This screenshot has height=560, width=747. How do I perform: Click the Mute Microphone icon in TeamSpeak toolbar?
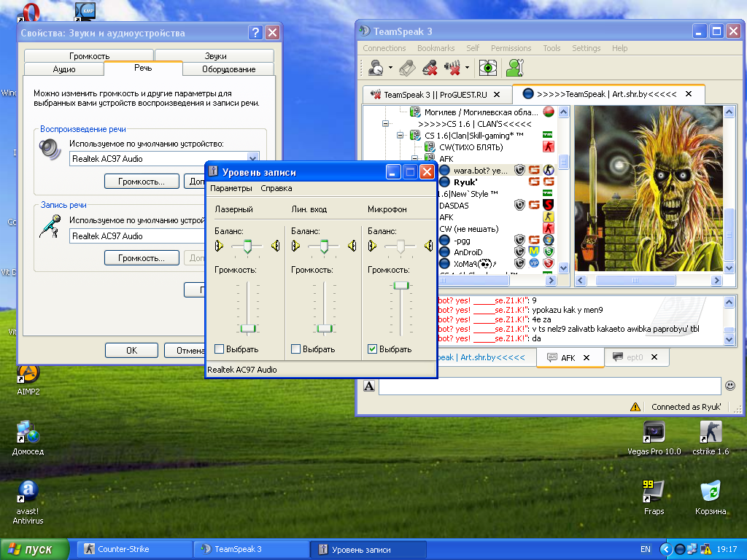[430, 68]
